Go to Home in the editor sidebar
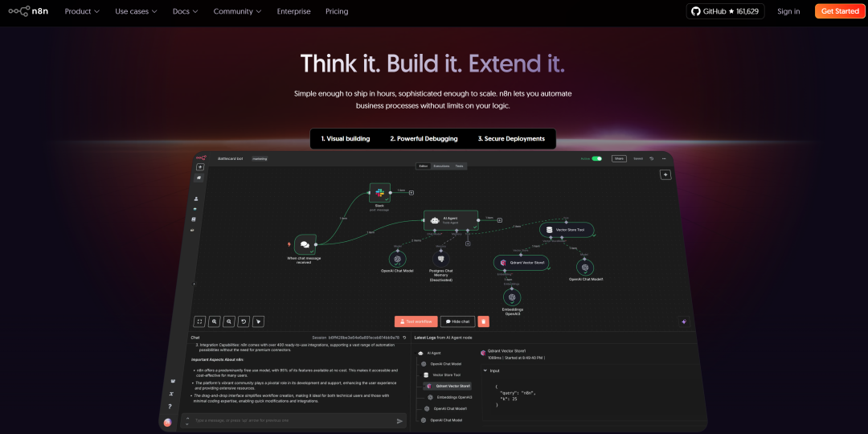The height and width of the screenshot is (434, 868). point(199,178)
